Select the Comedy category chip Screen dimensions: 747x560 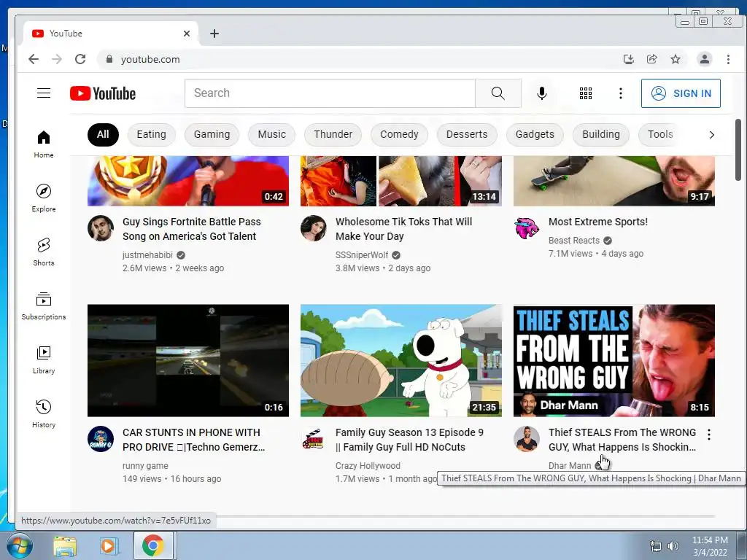[x=399, y=134]
